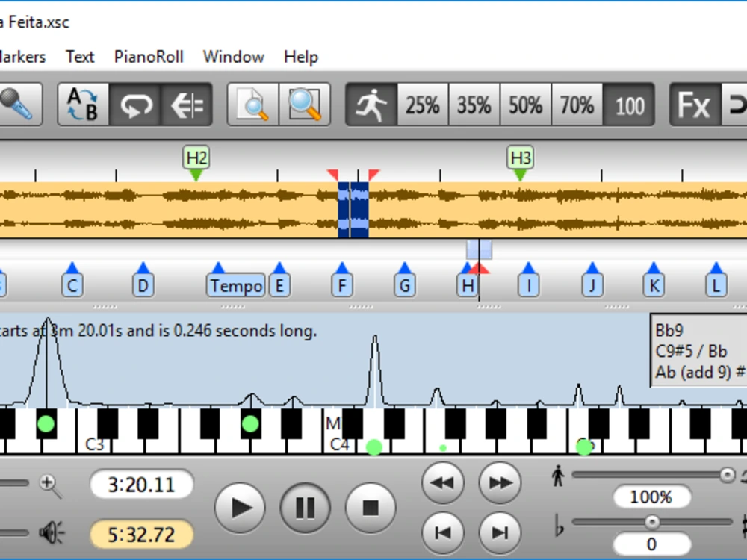Skip to next marker button
The image size is (747, 560).
pyautogui.click(x=500, y=532)
